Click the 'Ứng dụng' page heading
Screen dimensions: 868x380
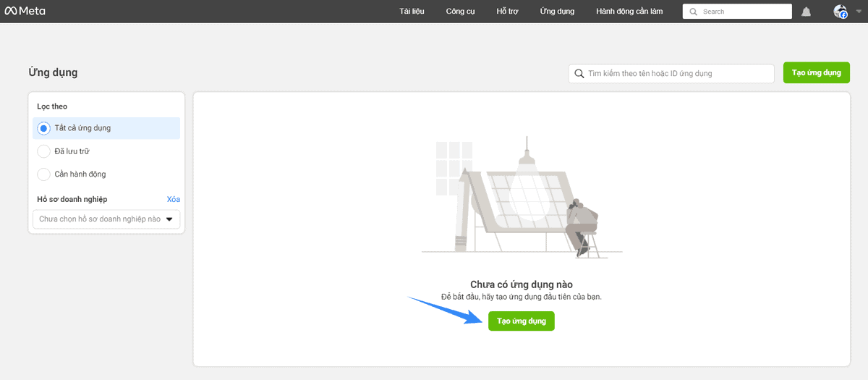[x=53, y=72]
